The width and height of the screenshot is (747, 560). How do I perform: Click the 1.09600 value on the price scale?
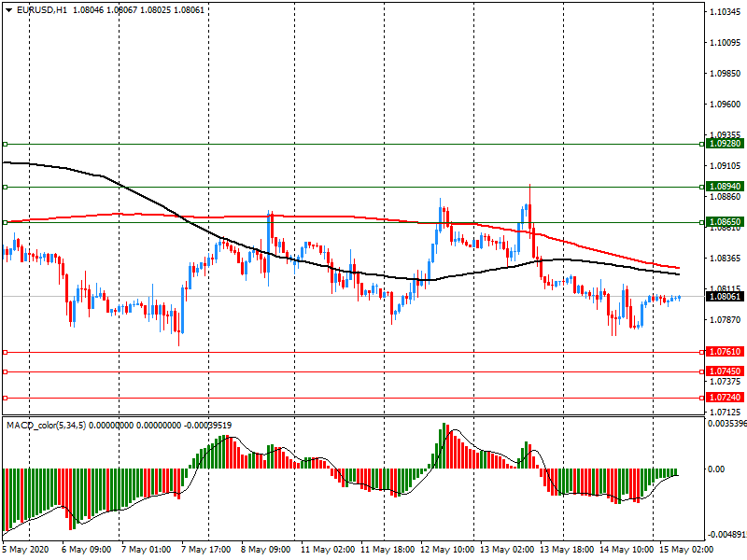pyautogui.click(x=725, y=105)
